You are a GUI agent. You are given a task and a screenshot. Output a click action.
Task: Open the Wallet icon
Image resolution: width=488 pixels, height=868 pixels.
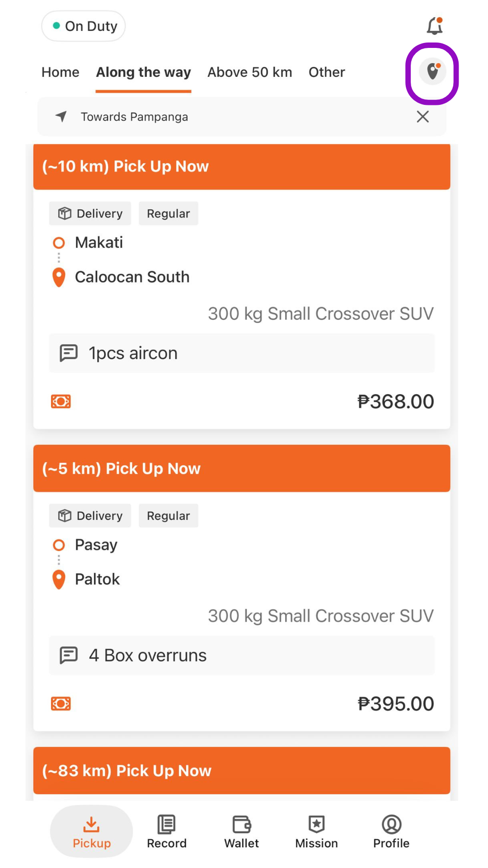click(242, 824)
